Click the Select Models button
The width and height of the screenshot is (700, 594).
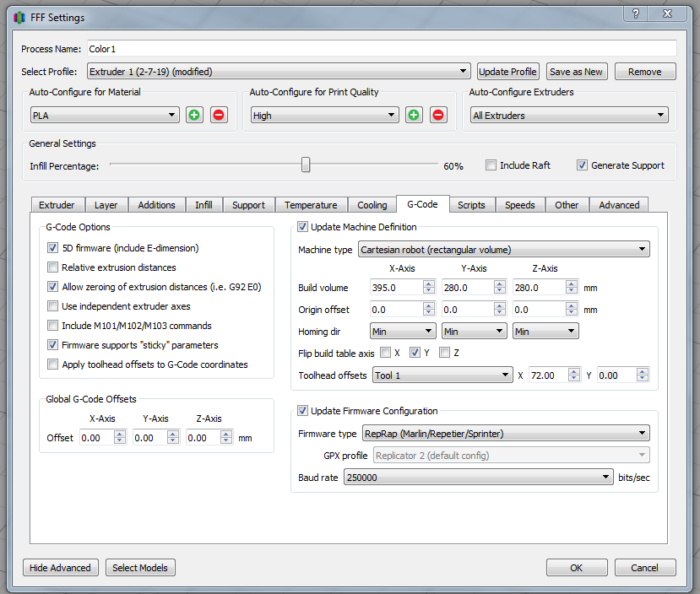[x=140, y=567]
